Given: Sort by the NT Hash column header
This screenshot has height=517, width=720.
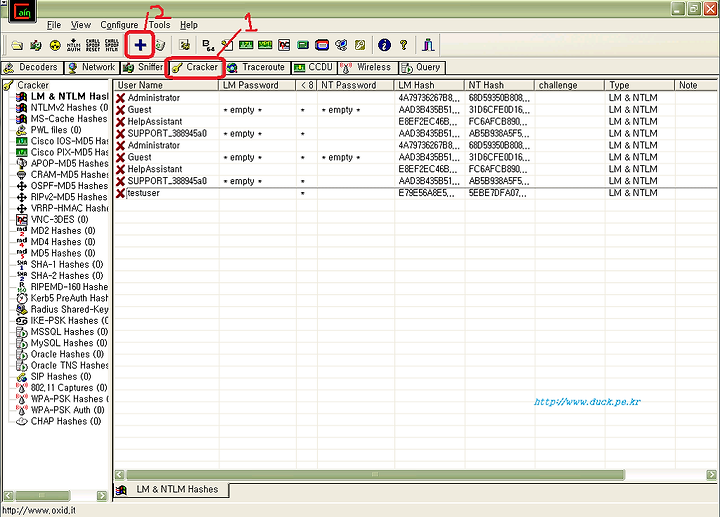Looking at the screenshot, I should tap(499, 85).
